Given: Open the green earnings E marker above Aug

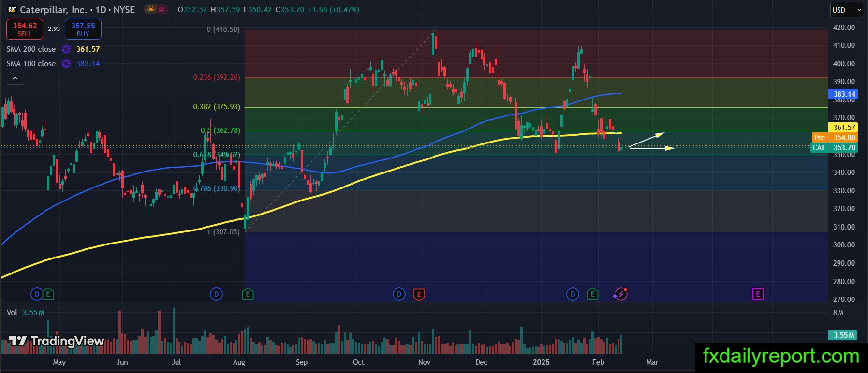Looking at the screenshot, I should pos(248,294).
